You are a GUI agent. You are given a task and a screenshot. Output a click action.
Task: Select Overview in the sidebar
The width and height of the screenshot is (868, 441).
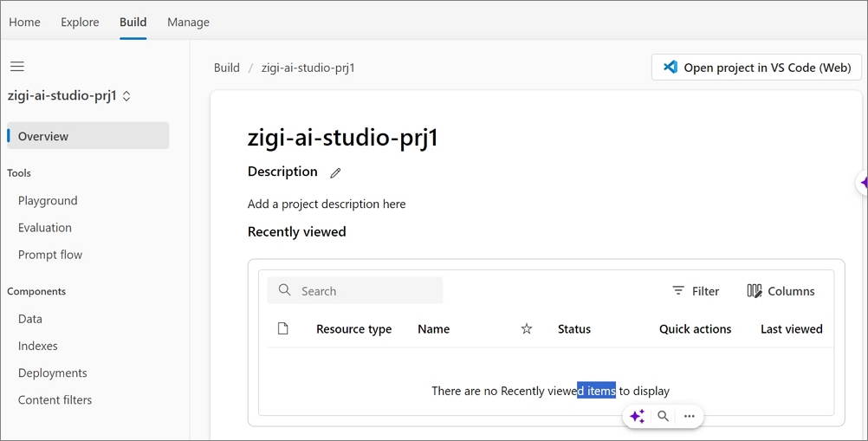coord(88,135)
